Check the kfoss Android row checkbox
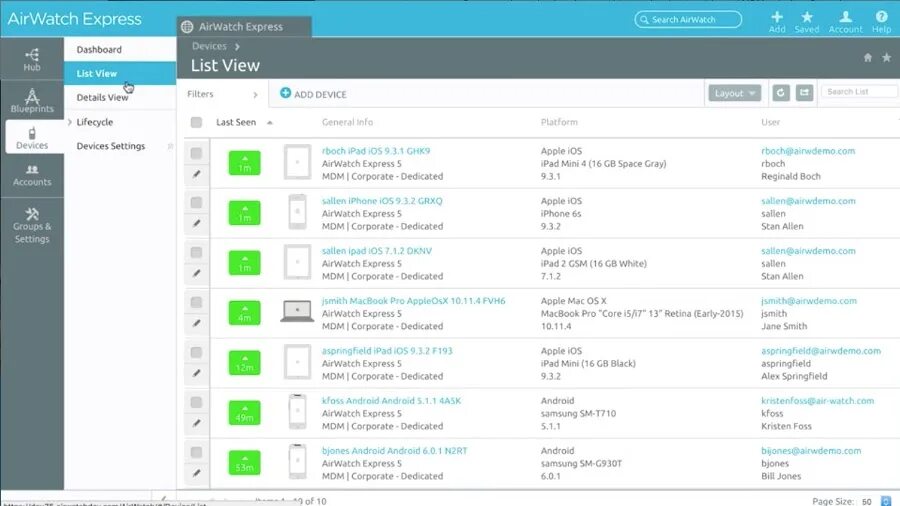Image resolution: width=900 pixels, height=506 pixels. pos(196,402)
